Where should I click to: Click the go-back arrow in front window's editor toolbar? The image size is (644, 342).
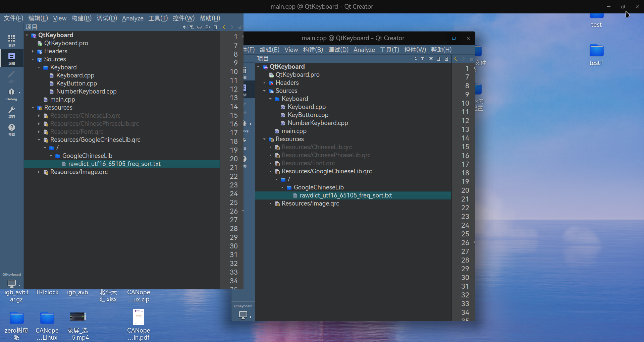pyautogui.click(x=455, y=59)
